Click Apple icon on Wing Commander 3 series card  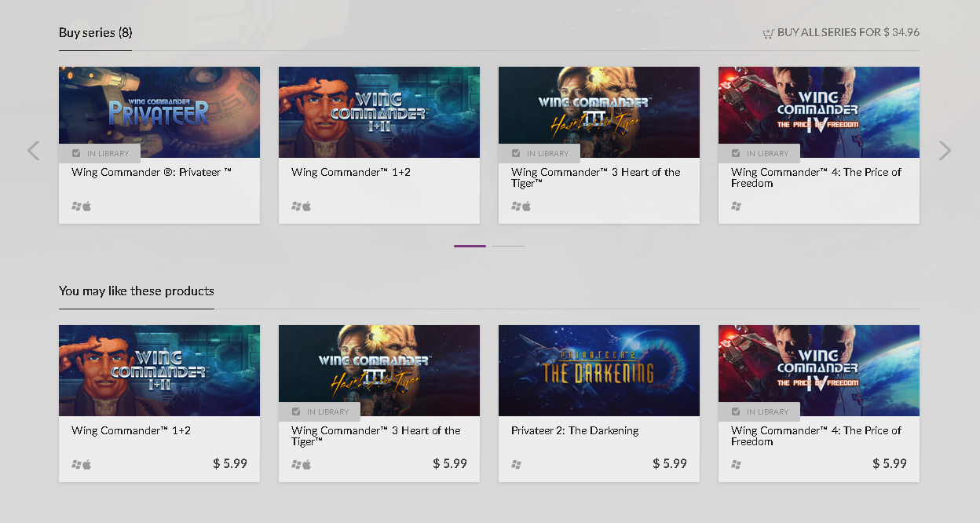click(527, 206)
